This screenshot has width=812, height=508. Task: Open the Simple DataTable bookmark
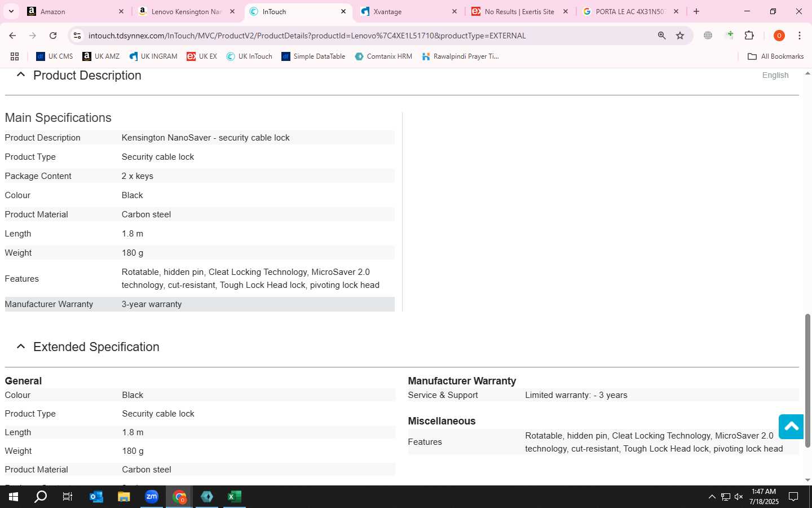314,56
